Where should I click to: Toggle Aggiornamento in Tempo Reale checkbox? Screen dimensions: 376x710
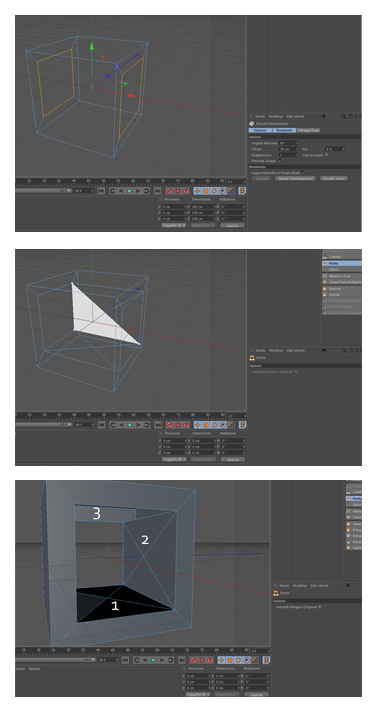303,173
